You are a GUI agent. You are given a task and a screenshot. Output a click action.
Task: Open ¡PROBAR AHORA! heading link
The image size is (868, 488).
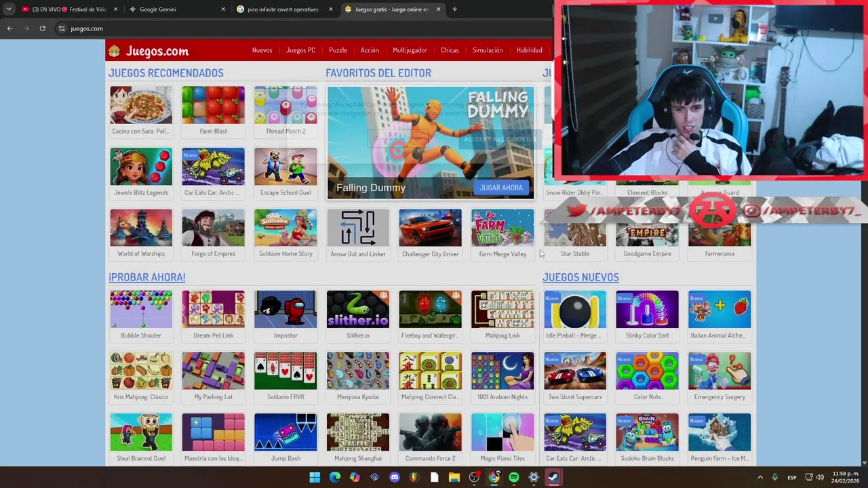147,277
